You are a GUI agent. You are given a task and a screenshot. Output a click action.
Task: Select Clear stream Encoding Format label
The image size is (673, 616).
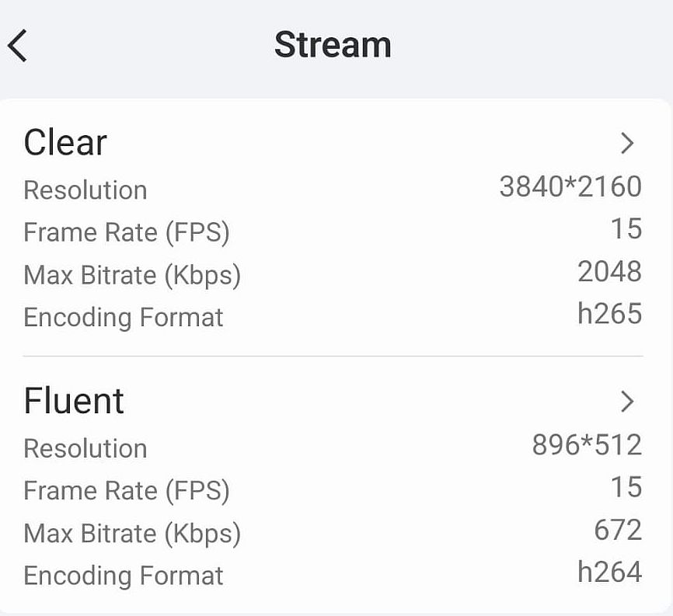click(124, 317)
